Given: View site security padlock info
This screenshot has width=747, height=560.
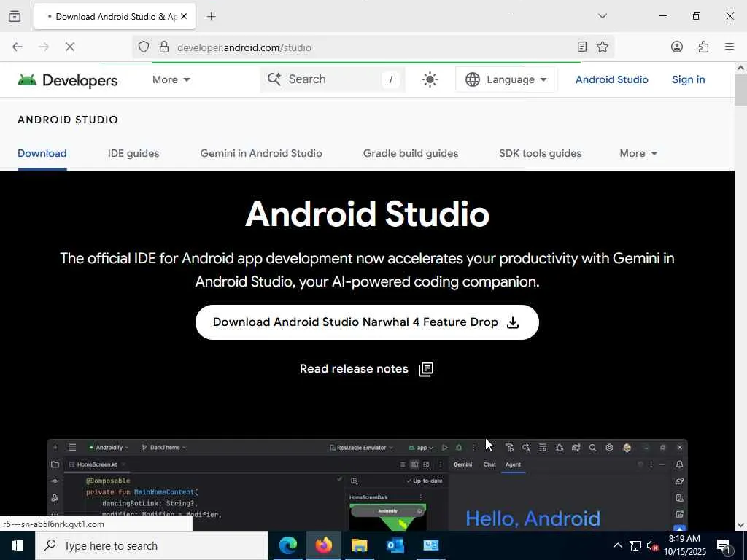Looking at the screenshot, I should click(x=164, y=47).
